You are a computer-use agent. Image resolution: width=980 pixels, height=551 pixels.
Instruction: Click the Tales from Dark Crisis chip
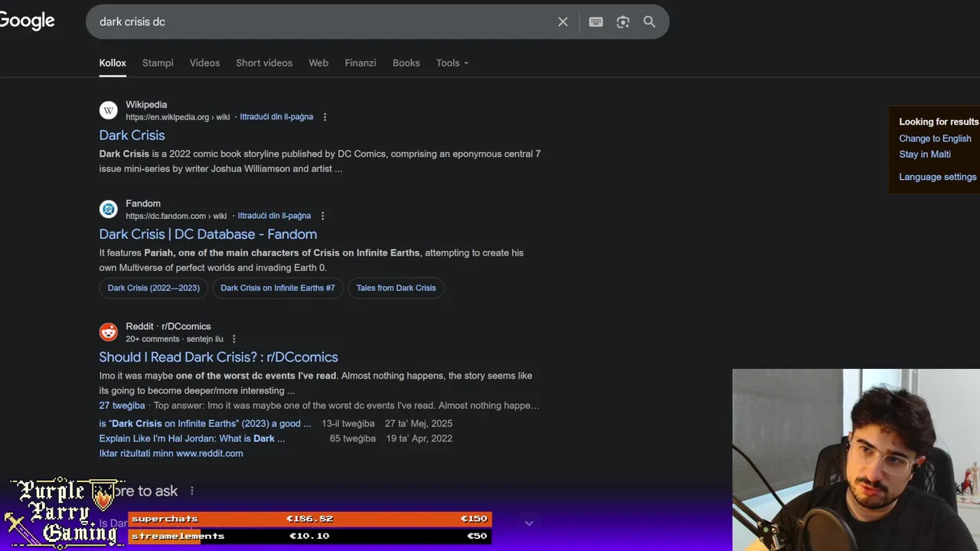coord(396,288)
